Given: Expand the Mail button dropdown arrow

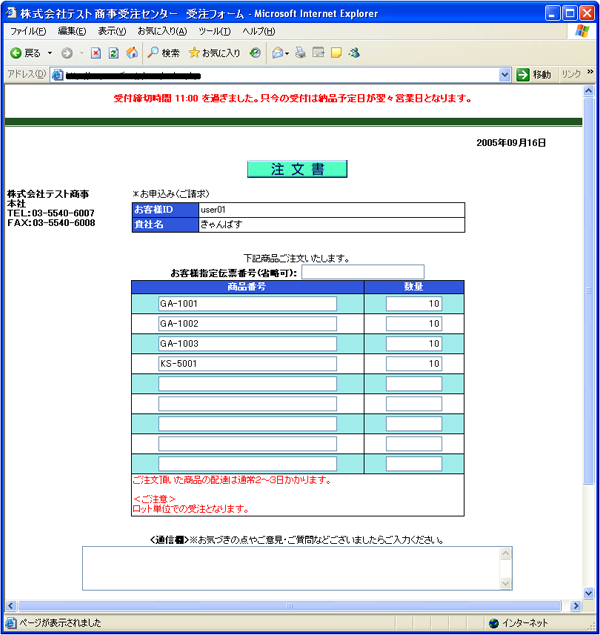Looking at the screenshot, I should [x=287, y=52].
